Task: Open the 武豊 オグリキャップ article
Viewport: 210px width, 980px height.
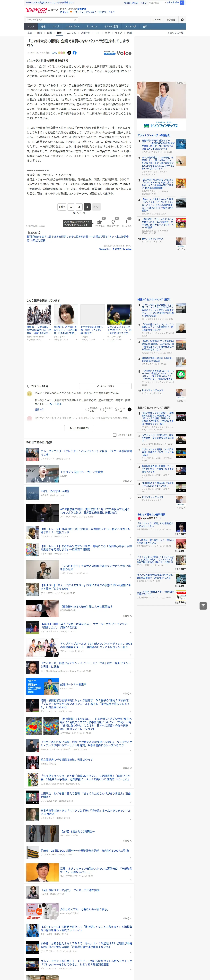Action: click(96, 870)
